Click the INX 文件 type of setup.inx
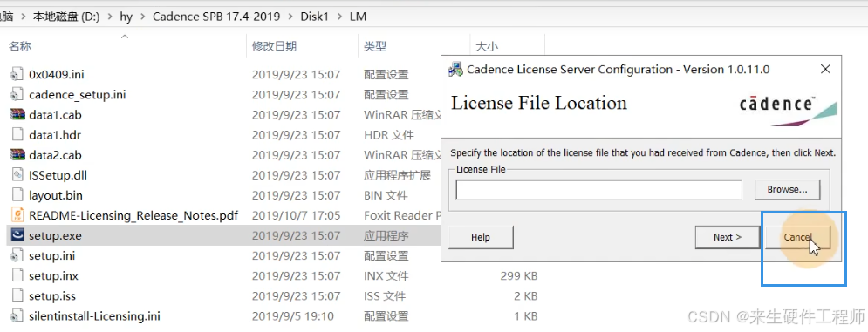Image resolution: width=868 pixels, height=332 pixels. coord(386,275)
